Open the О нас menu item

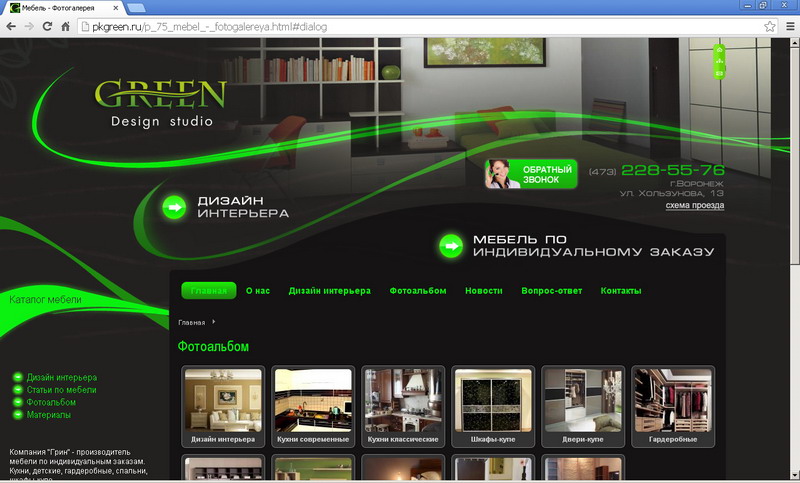pyautogui.click(x=258, y=291)
